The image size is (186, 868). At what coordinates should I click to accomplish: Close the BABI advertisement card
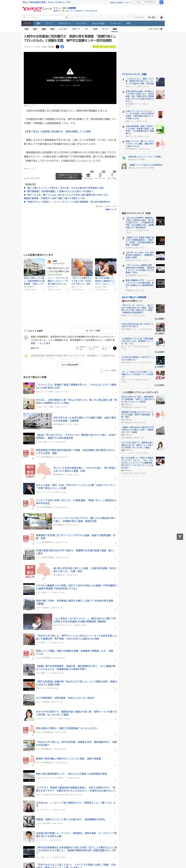tap(68, 289)
